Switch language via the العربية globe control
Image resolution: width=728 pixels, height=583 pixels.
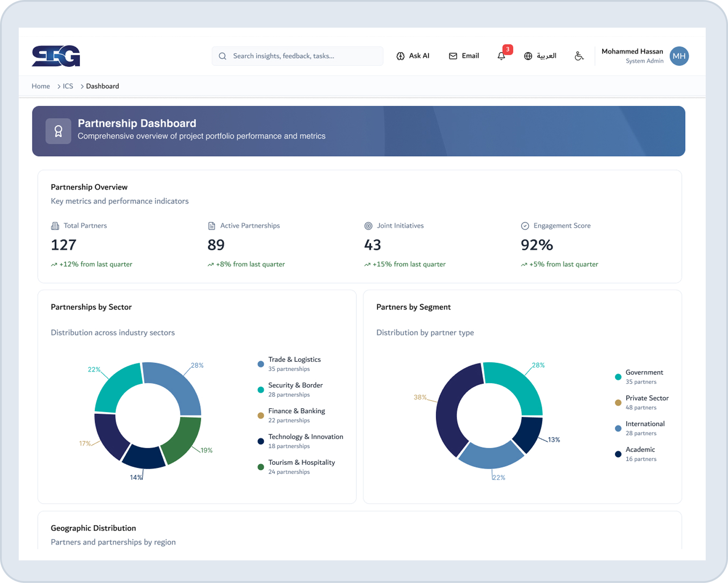coord(540,56)
